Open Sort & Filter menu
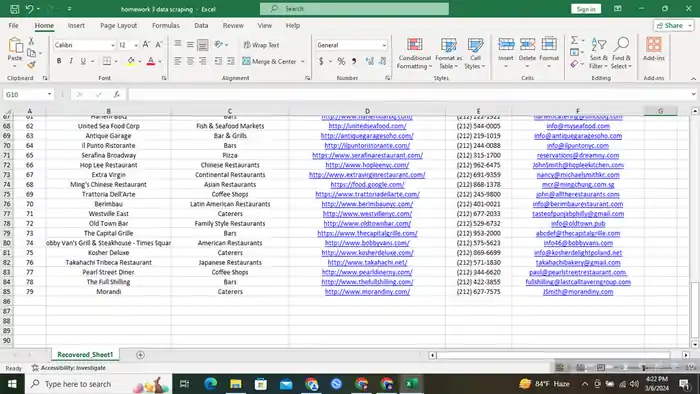 (599, 54)
